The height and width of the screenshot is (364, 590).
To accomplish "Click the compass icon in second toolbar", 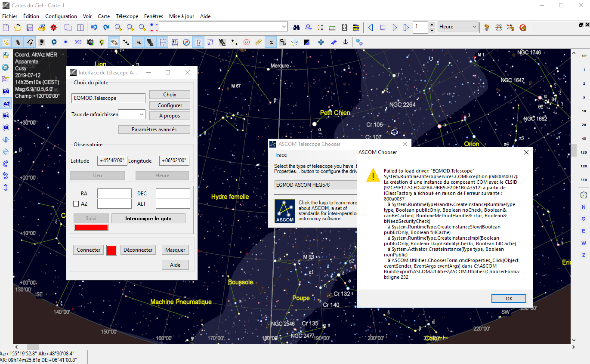I will pyautogui.click(x=186, y=42).
